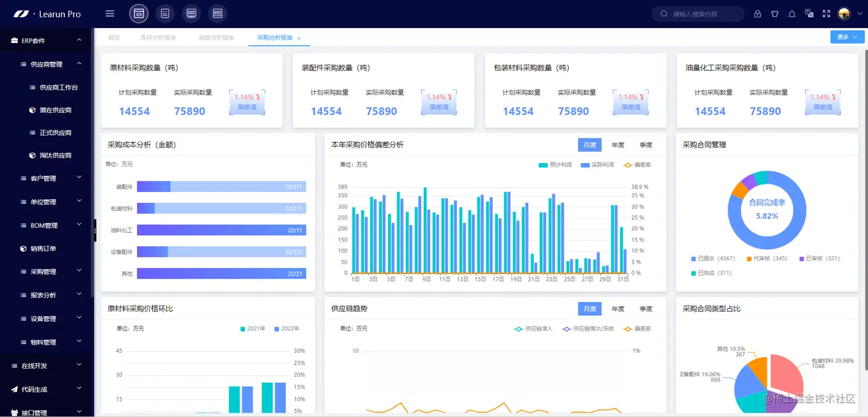This screenshot has height=417, width=868.
Task: Toggle the 2021年 legend in price chart
Action: point(253,329)
